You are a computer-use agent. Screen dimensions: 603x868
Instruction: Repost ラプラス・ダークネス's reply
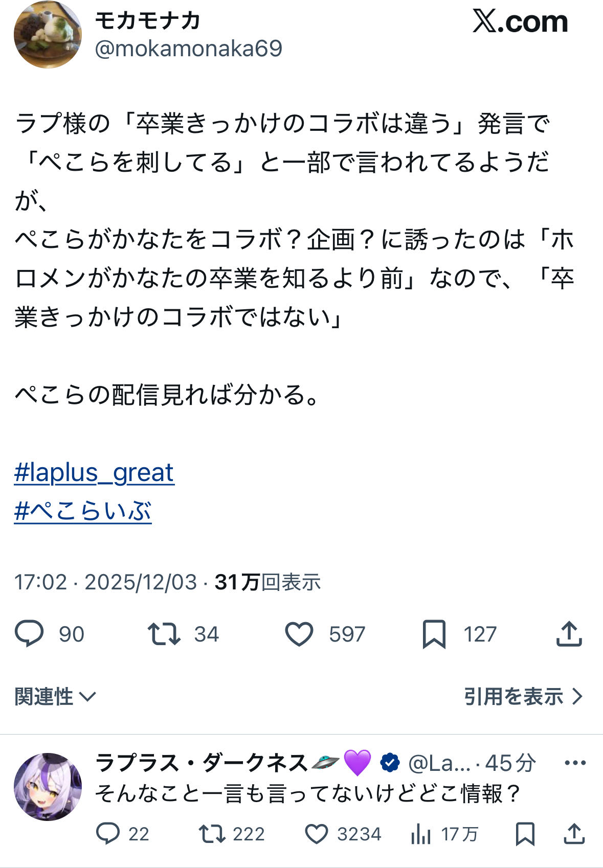point(212,834)
